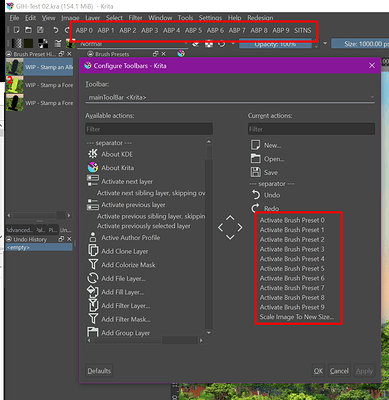Toggle the eraser mode icon
The image size is (389, 400).
pos(196,44)
